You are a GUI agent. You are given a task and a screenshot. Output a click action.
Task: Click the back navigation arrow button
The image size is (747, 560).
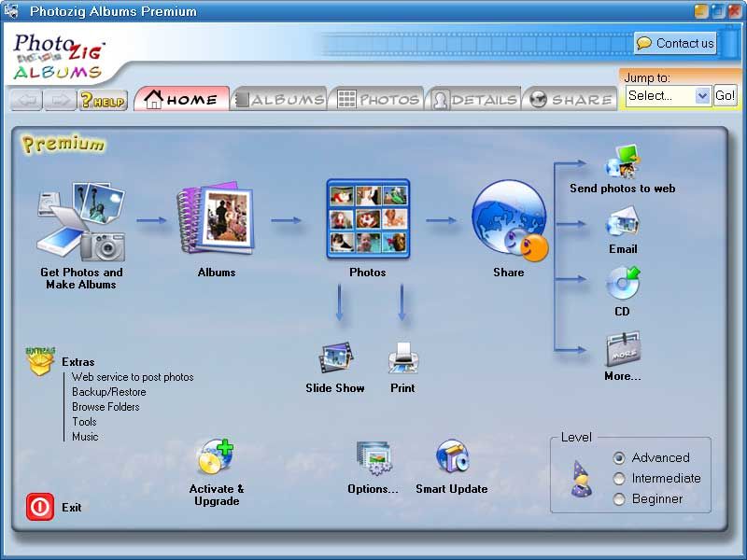[x=26, y=100]
